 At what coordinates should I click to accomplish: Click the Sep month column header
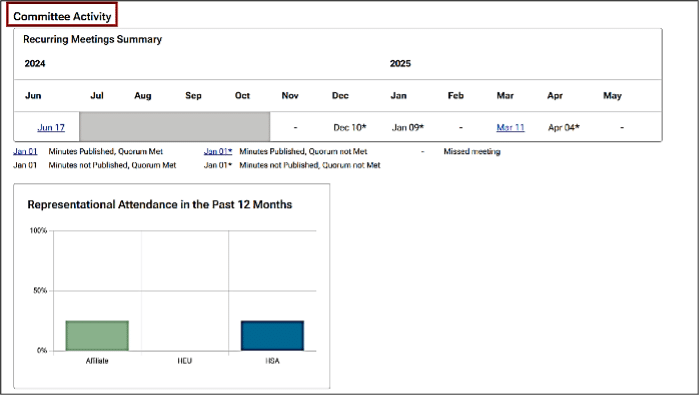pyautogui.click(x=193, y=96)
